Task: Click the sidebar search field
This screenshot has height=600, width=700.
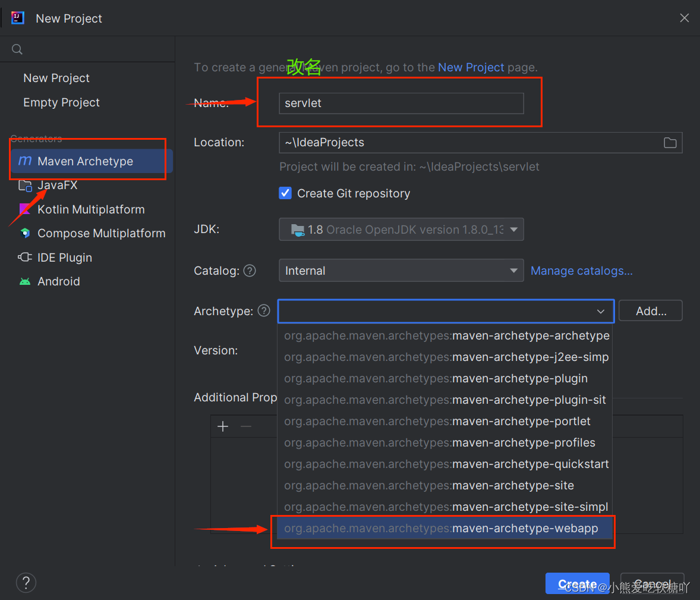Action: point(87,49)
